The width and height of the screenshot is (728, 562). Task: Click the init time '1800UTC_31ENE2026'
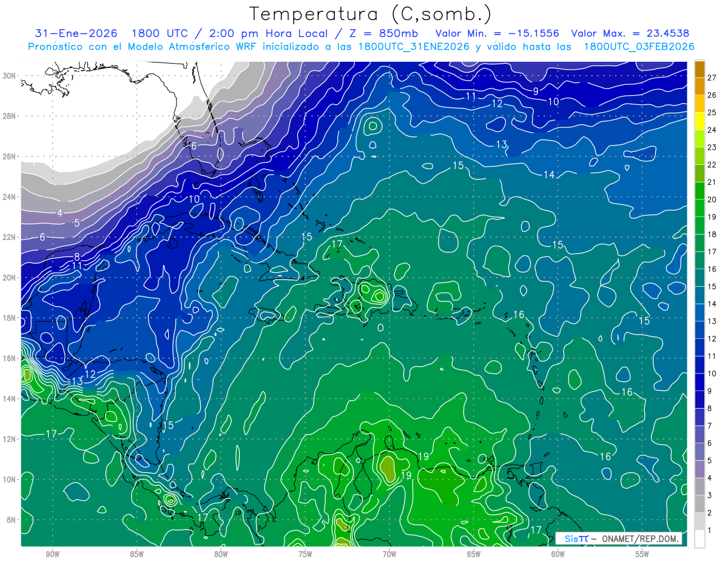coord(414,46)
